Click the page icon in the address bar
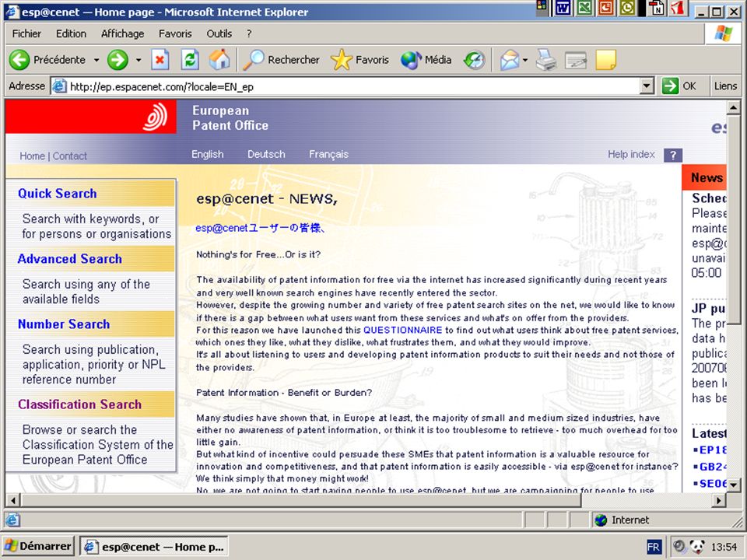The width and height of the screenshot is (747, 560). tap(59, 86)
